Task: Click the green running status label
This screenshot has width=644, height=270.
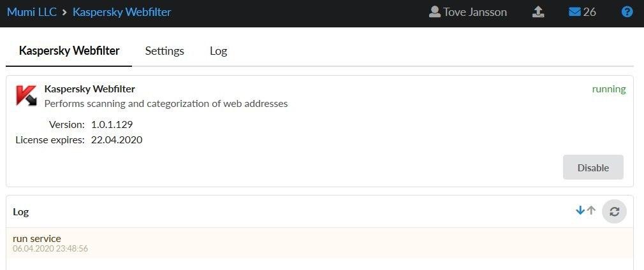Action: [608, 89]
